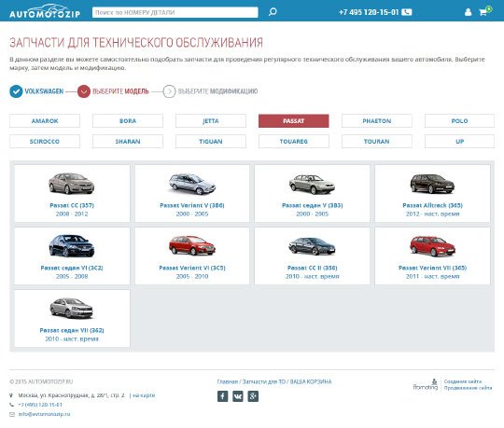Viewport: 504px width, 428px height.
Task: Click the VK social icon
Action: 238,396
